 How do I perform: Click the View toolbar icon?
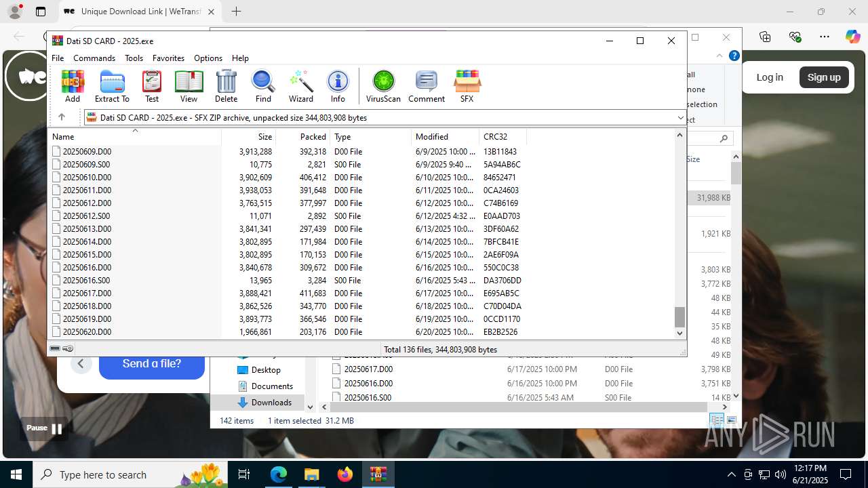tap(189, 86)
